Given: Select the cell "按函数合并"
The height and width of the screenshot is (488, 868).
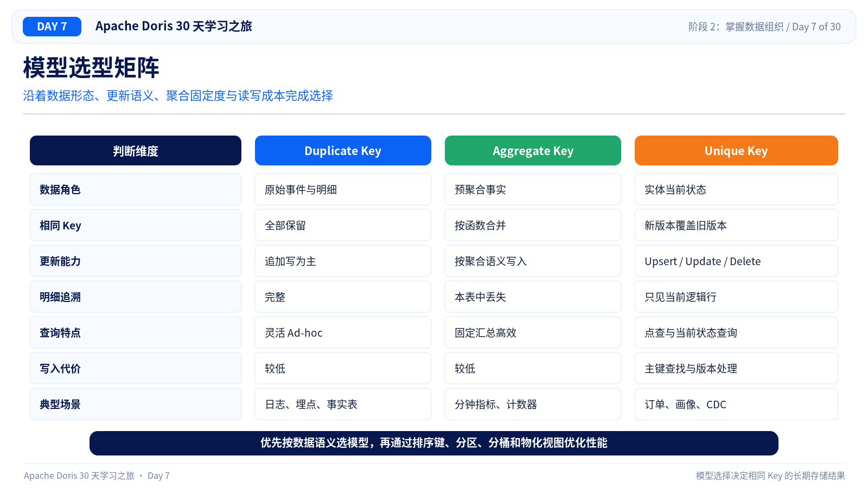Looking at the screenshot, I should click(x=533, y=225).
